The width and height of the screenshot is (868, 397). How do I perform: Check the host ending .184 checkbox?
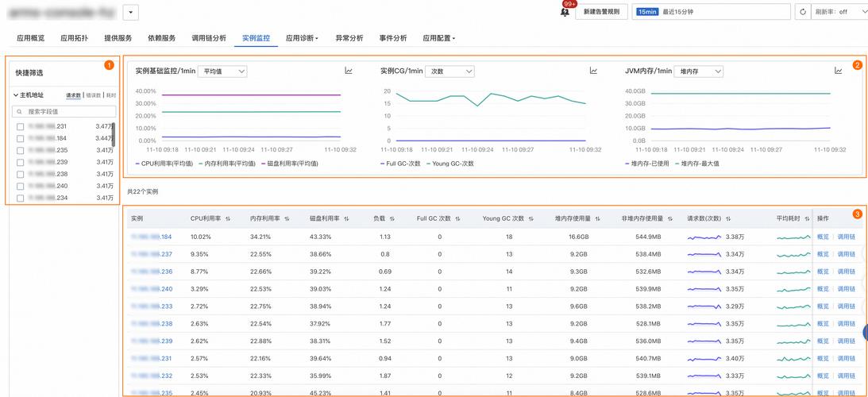pos(20,138)
